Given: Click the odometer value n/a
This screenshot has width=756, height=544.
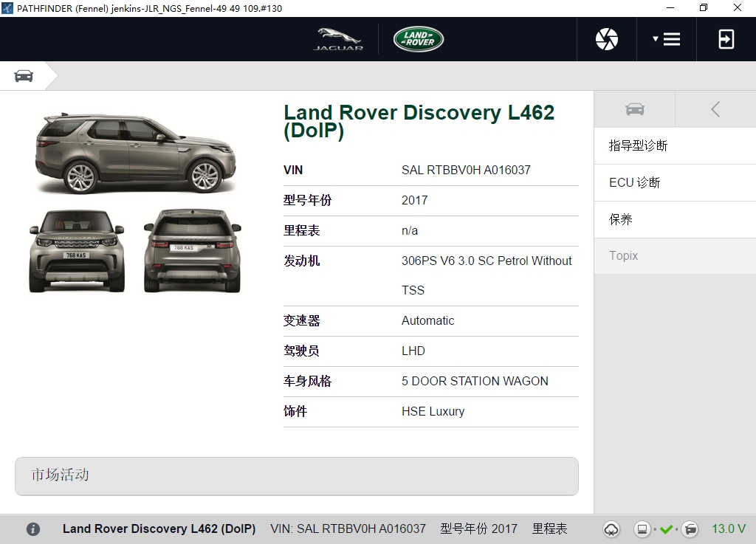Looking at the screenshot, I should point(410,231).
